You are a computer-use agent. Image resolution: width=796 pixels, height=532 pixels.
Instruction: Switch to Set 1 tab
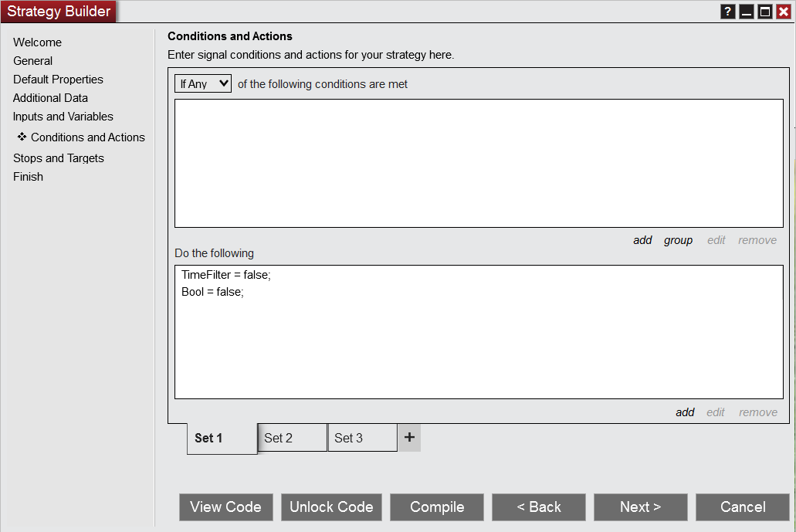222,438
